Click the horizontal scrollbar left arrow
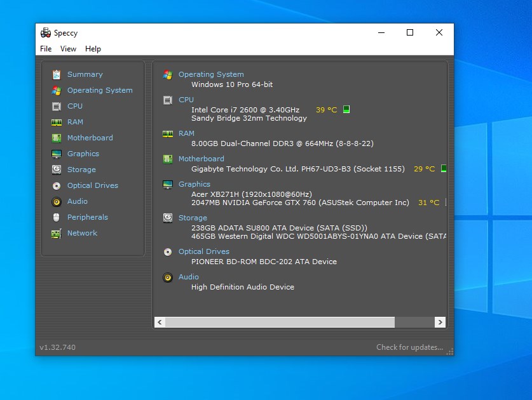 pyautogui.click(x=160, y=323)
